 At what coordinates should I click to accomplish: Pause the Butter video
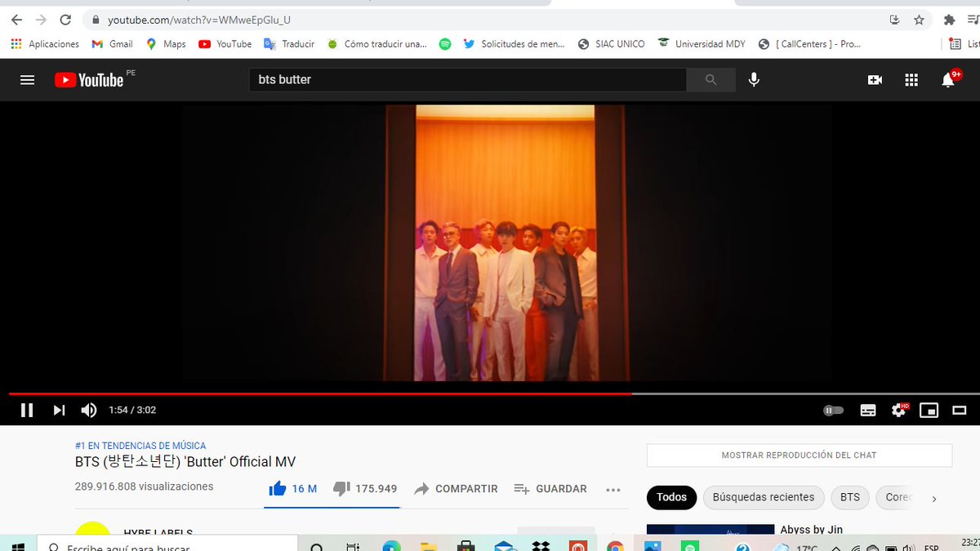point(27,410)
